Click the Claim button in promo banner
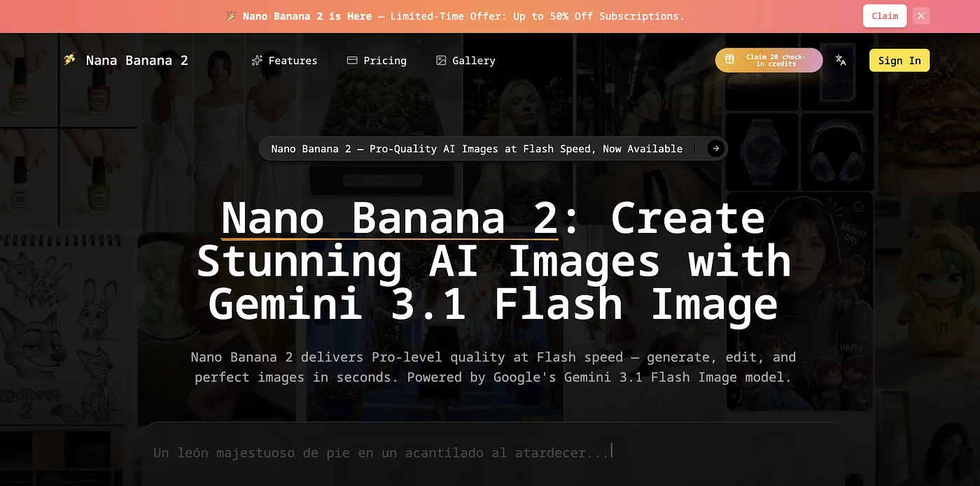 click(885, 15)
